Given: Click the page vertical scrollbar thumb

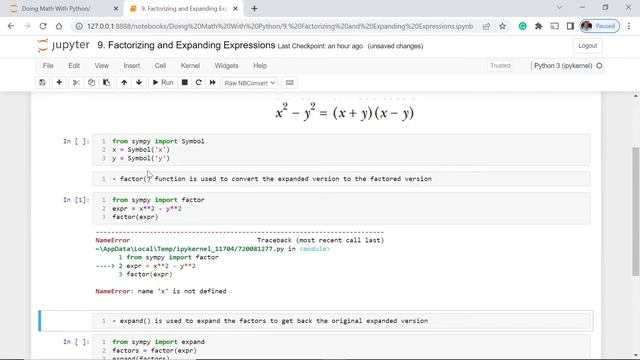Looking at the screenshot, I should pyautogui.click(x=636, y=211).
